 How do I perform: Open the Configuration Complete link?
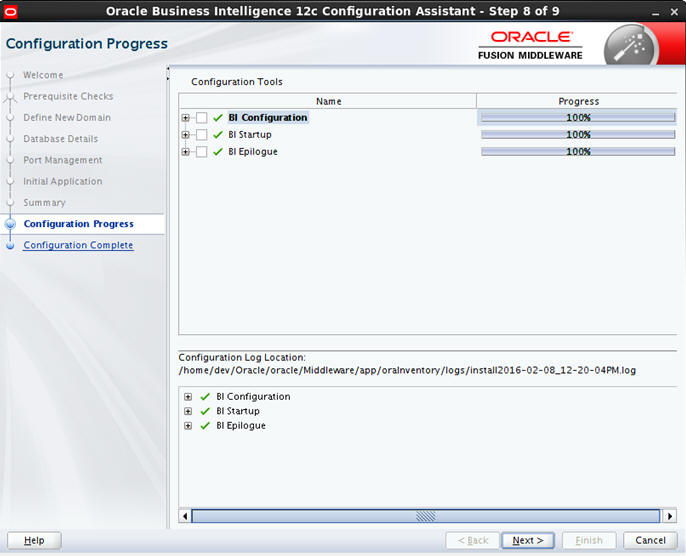click(x=78, y=245)
